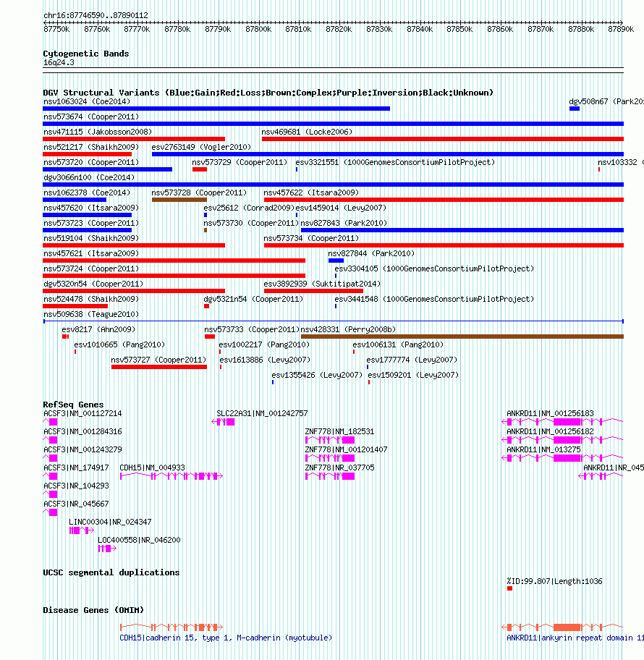
Task: Open the CDH15 cadherin 15 OMIM link
Action: [226, 638]
